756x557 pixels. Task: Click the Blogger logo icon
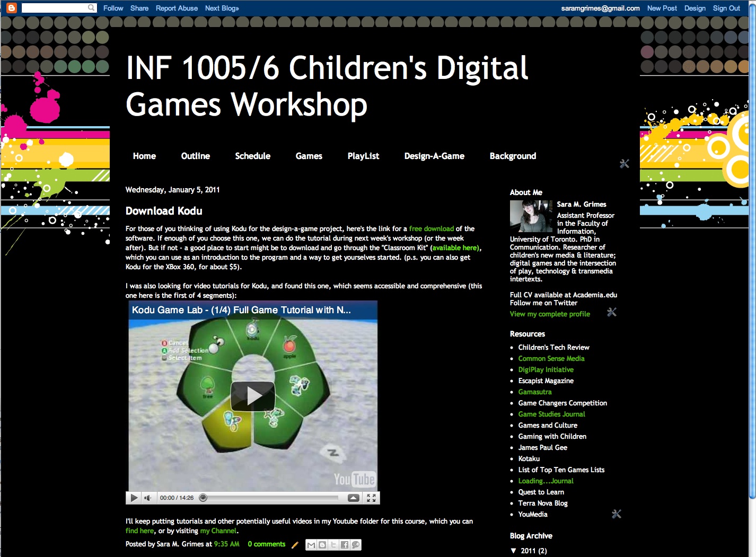coord(11,8)
